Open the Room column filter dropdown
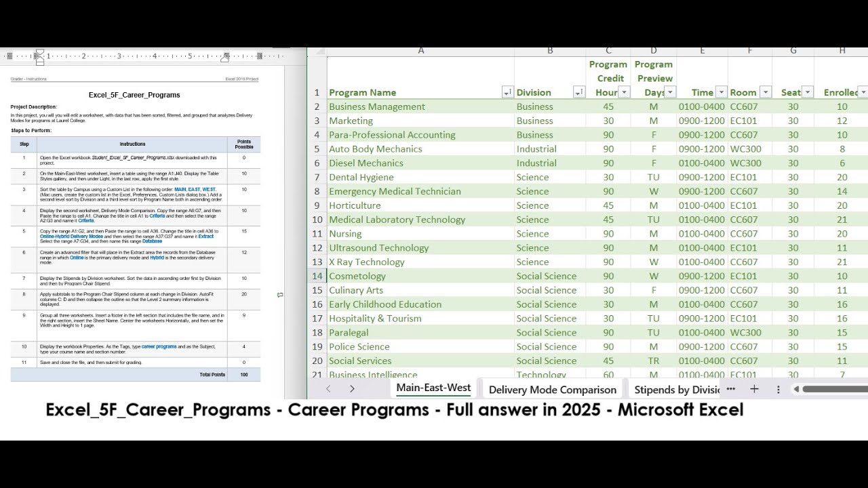Image resolution: width=868 pixels, height=488 pixels. (766, 92)
